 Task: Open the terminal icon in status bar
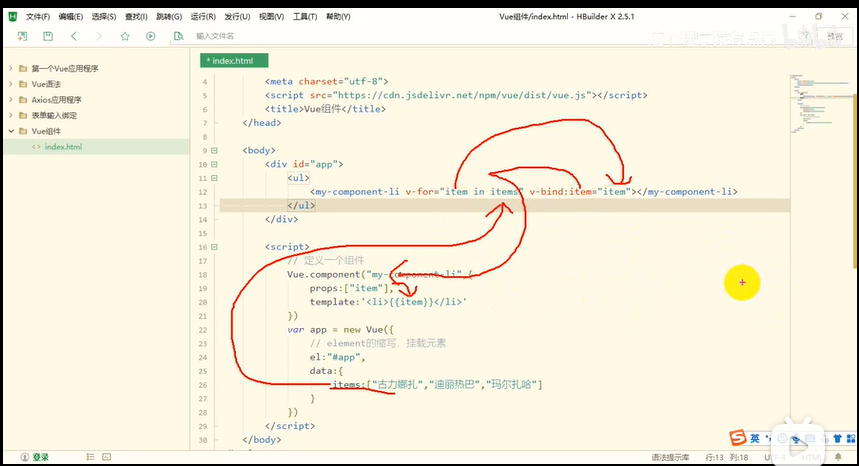coord(107,457)
